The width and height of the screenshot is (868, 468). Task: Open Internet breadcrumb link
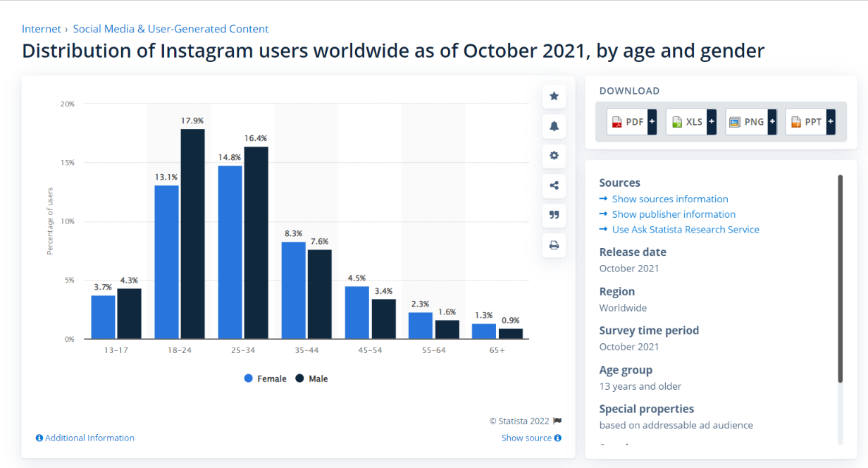(42, 29)
